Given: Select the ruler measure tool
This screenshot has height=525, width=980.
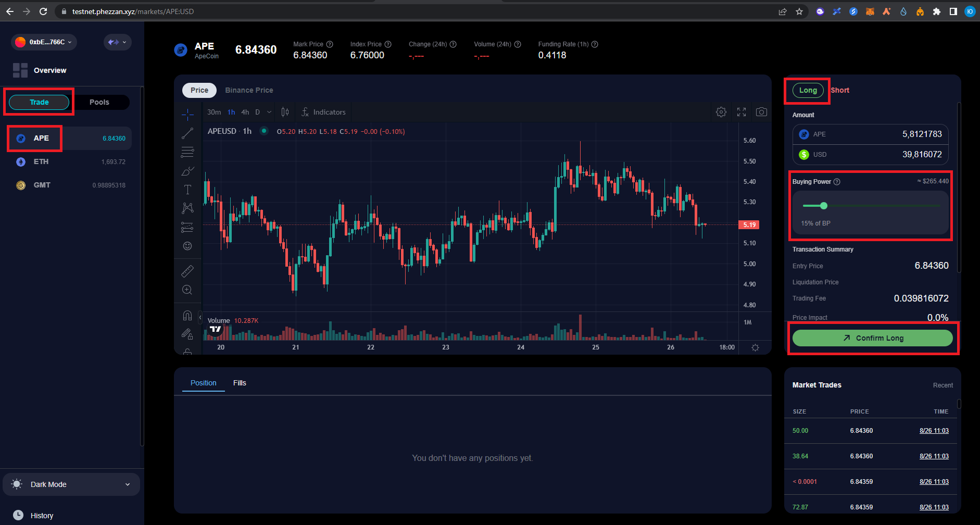Looking at the screenshot, I should [187, 271].
